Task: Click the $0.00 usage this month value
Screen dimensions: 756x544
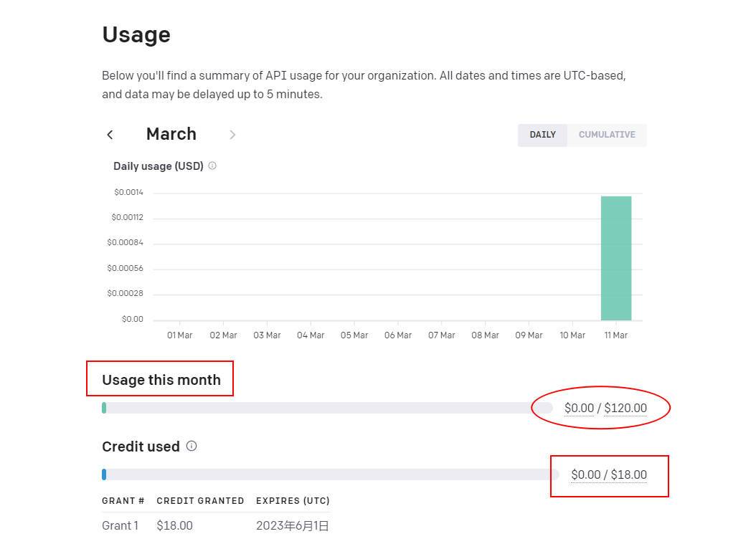Action: pyautogui.click(x=579, y=408)
